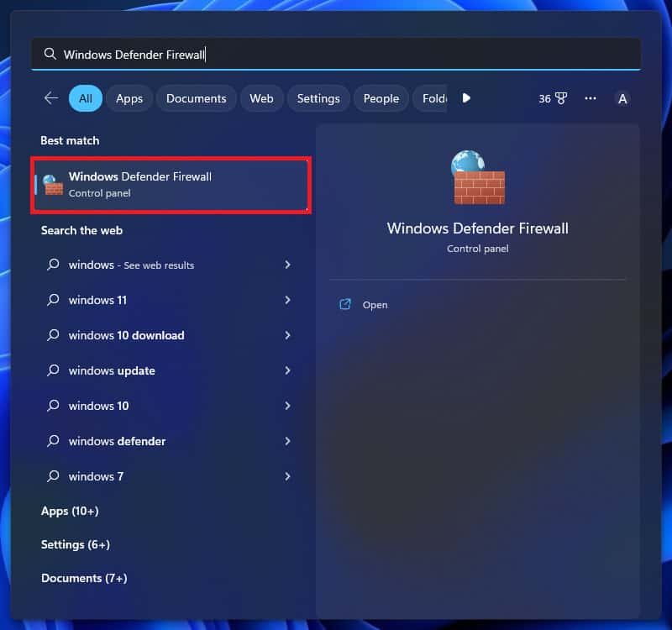The height and width of the screenshot is (630, 672).
Task: Click the Open icon in the preview pane
Action: (345, 305)
